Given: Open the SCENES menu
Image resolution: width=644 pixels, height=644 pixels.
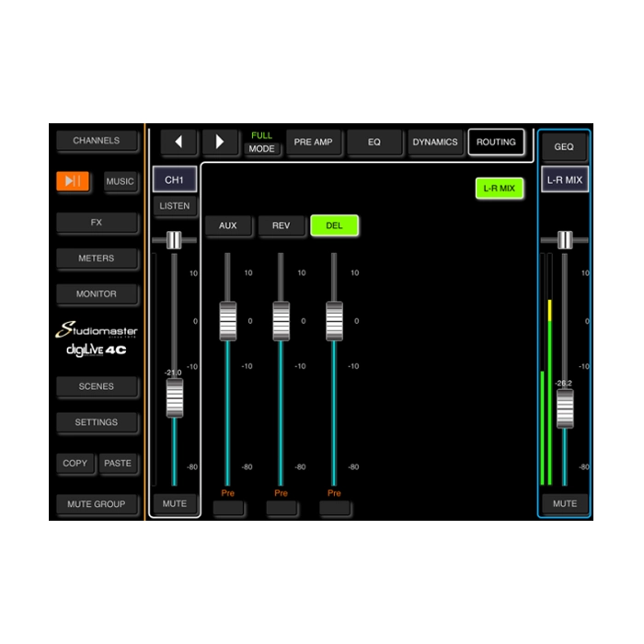Looking at the screenshot, I should tap(97, 386).
